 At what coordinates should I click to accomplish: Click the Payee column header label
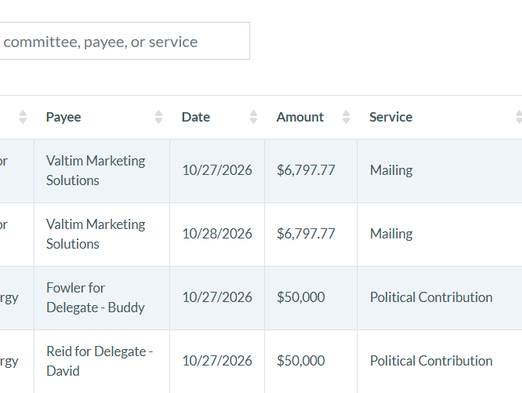[x=63, y=117]
